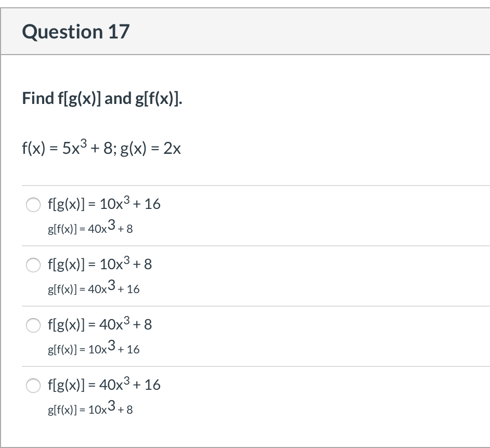Pick the last answer choice radio button
Image resolution: width=490 pixels, height=448 pixels.
pyautogui.click(x=33, y=386)
